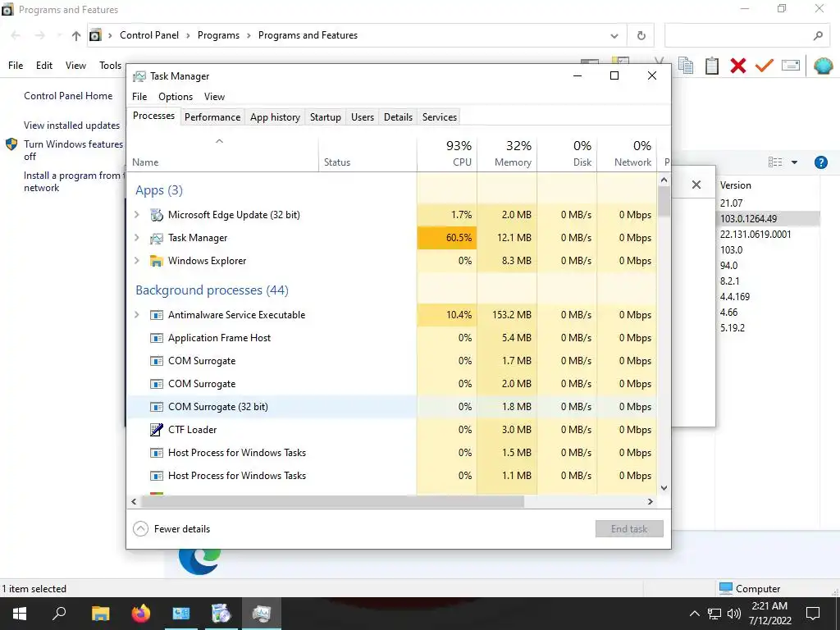
Task: Click the Task Manager horizontal scrollbar thumb
Action: pos(331,501)
